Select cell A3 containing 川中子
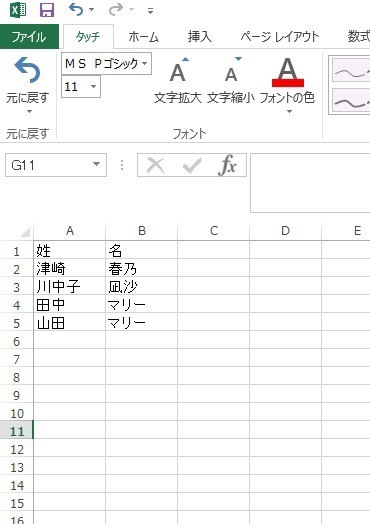 coord(70,287)
